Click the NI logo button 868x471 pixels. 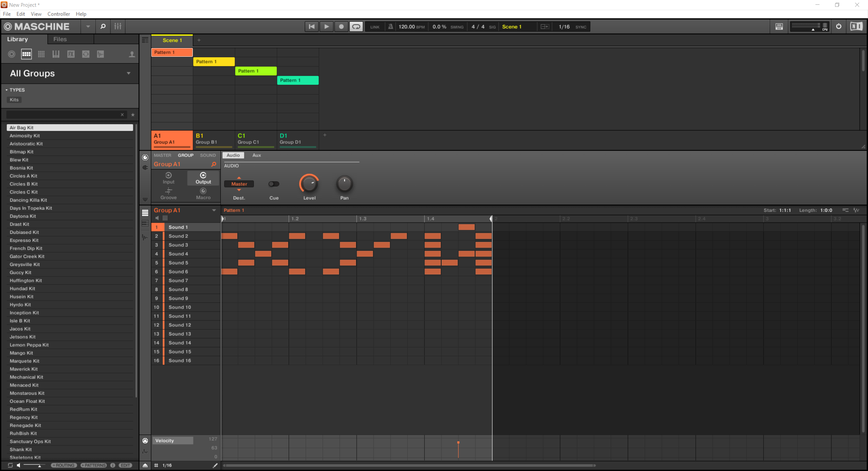[856, 26]
